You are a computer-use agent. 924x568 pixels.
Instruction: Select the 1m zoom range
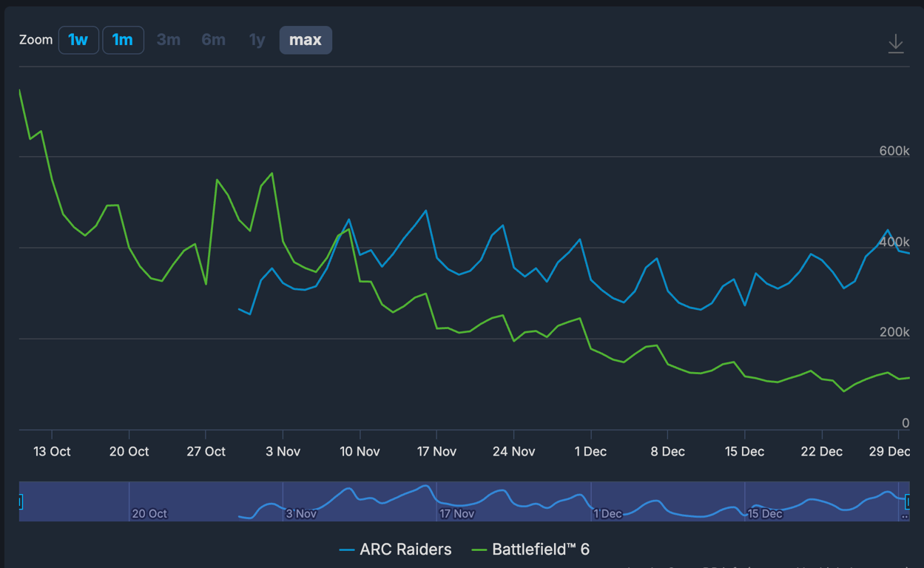(123, 40)
